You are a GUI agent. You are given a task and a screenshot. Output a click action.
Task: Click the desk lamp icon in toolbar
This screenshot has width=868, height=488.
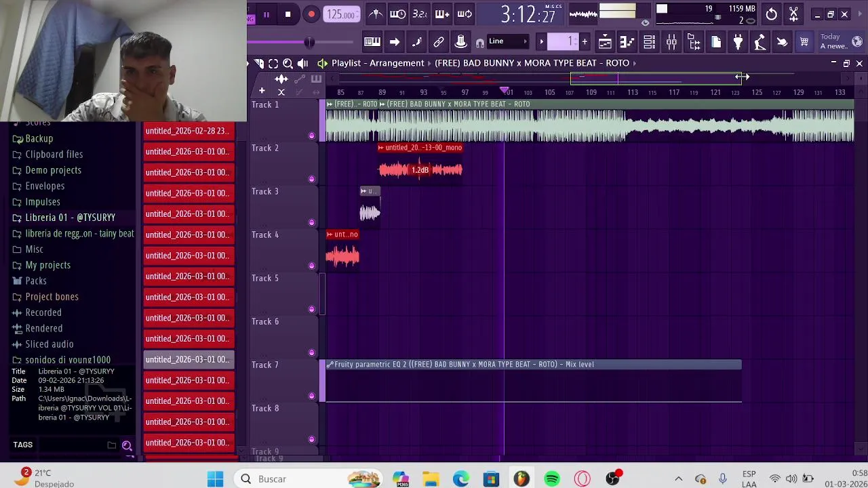[x=760, y=42]
